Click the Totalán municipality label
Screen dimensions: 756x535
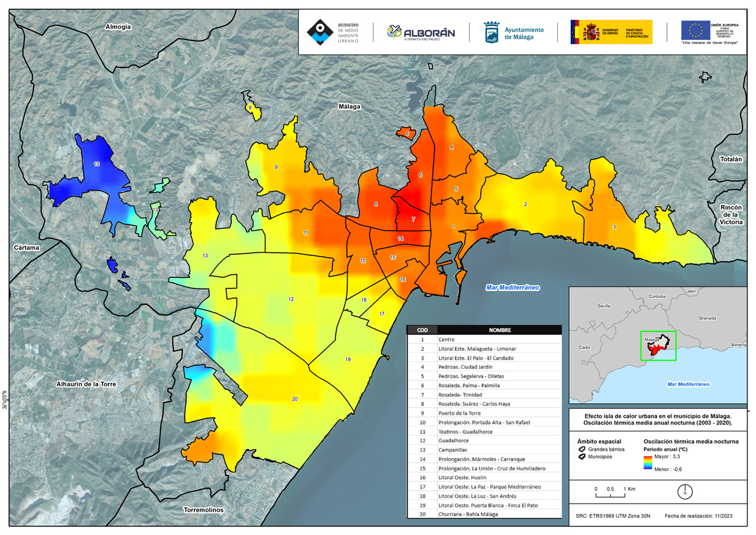tap(731, 159)
